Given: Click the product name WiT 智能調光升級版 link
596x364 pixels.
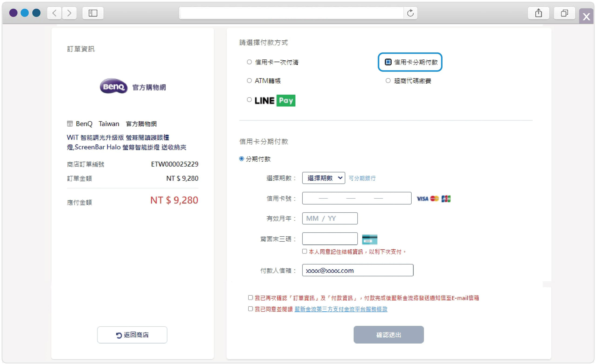Looking at the screenshot, I should click(126, 142).
